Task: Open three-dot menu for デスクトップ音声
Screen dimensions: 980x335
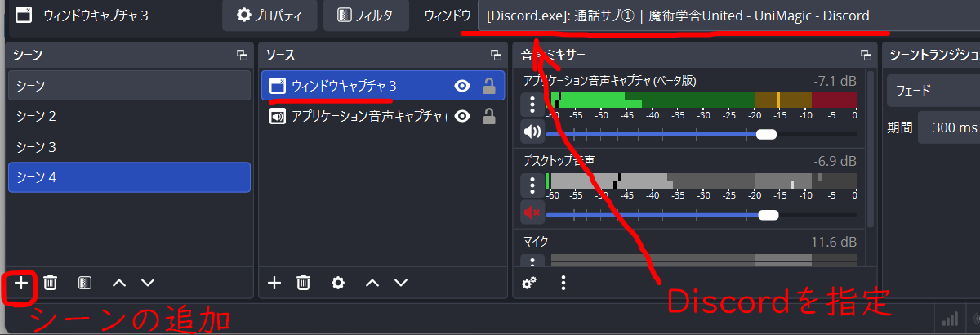Action: click(532, 185)
